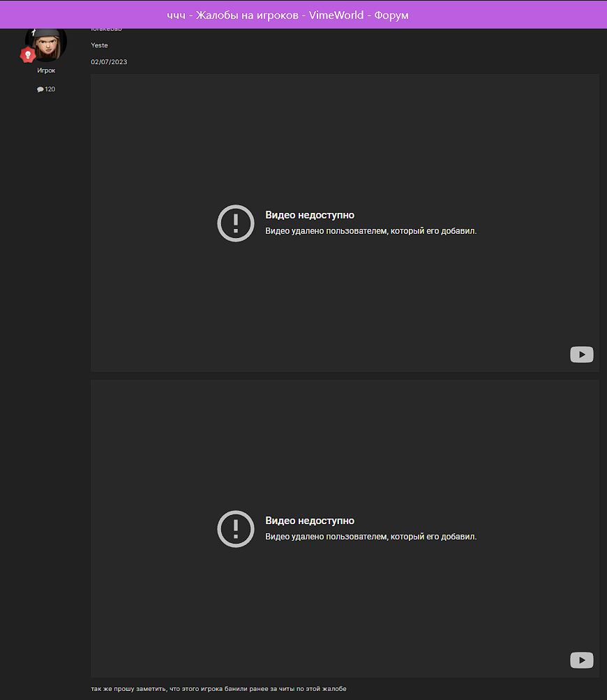Click the red lightbulb badge on avatar
Screen dimensions: 607x700
coord(28,55)
